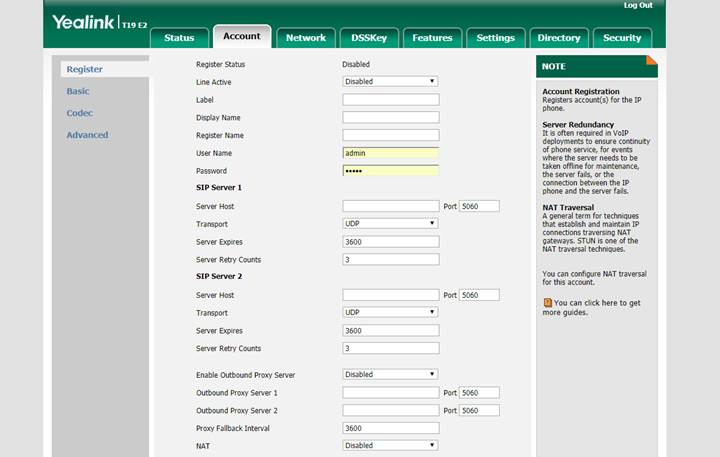This screenshot has width=720, height=457.
Task: Open Enable Outbound Proxy Server dropdown
Action: point(390,374)
